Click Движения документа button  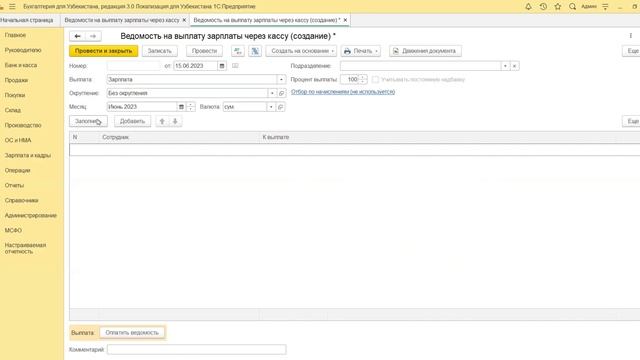[425, 51]
